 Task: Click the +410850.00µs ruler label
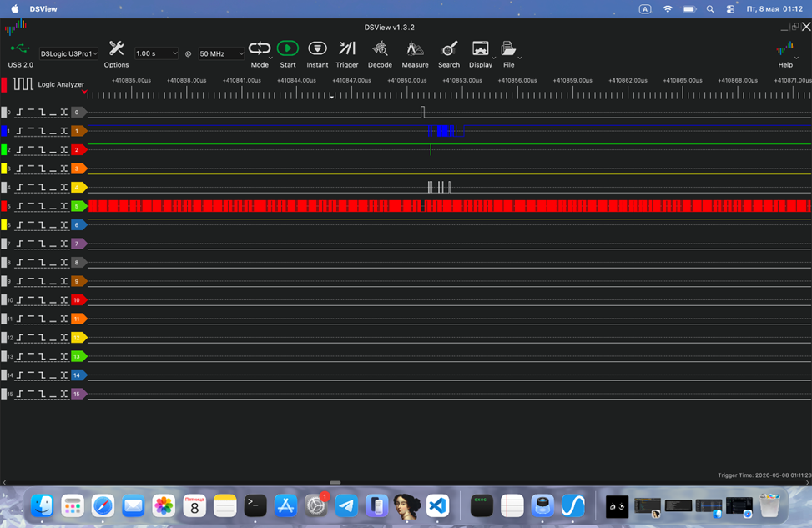[407, 80]
